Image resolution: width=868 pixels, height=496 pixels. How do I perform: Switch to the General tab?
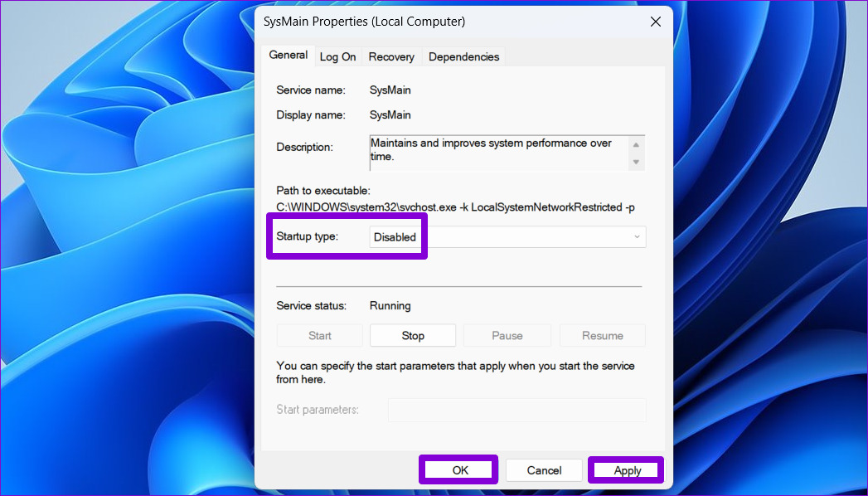[x=288, y=56]
